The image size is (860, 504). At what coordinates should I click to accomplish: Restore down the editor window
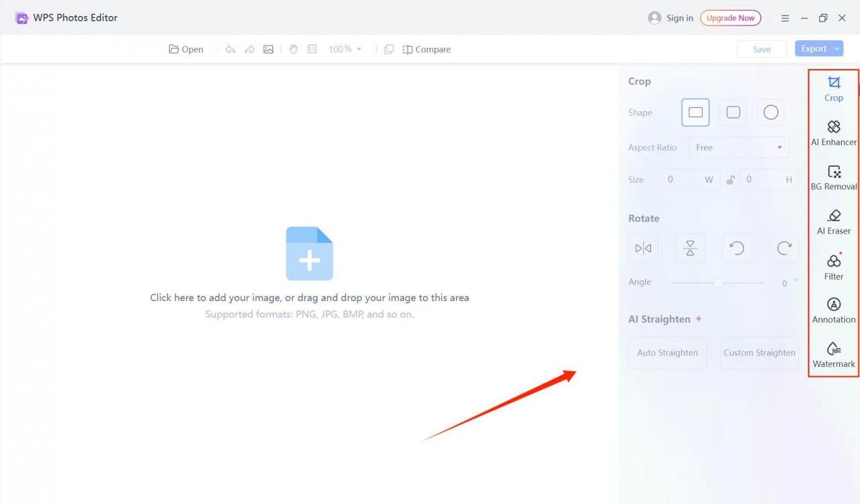[823, 18]
